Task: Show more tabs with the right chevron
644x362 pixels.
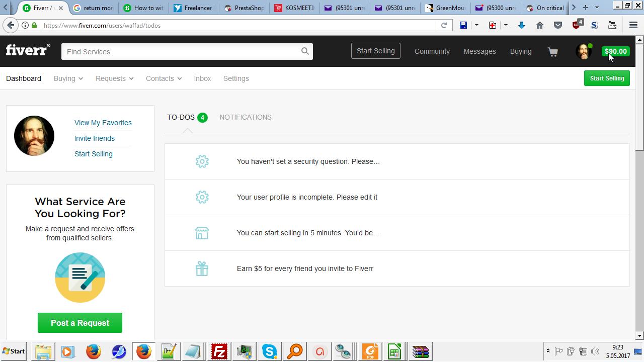Action: tap(574, 8)
